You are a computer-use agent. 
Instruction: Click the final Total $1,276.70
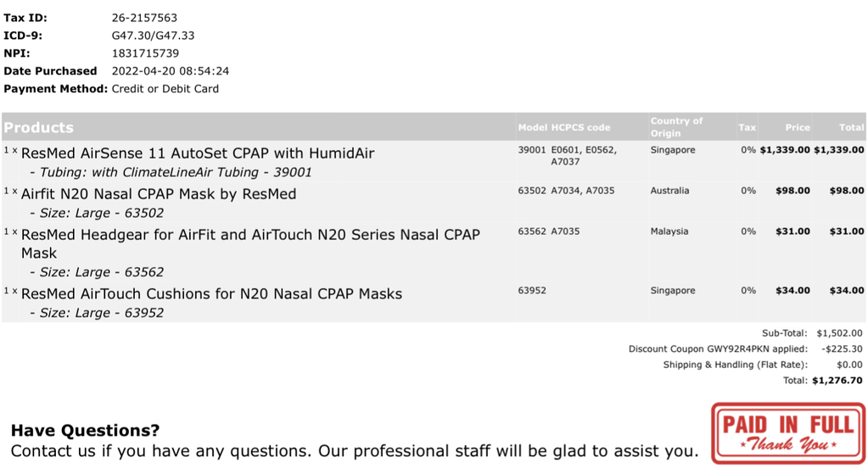click(x=837, y=381)
